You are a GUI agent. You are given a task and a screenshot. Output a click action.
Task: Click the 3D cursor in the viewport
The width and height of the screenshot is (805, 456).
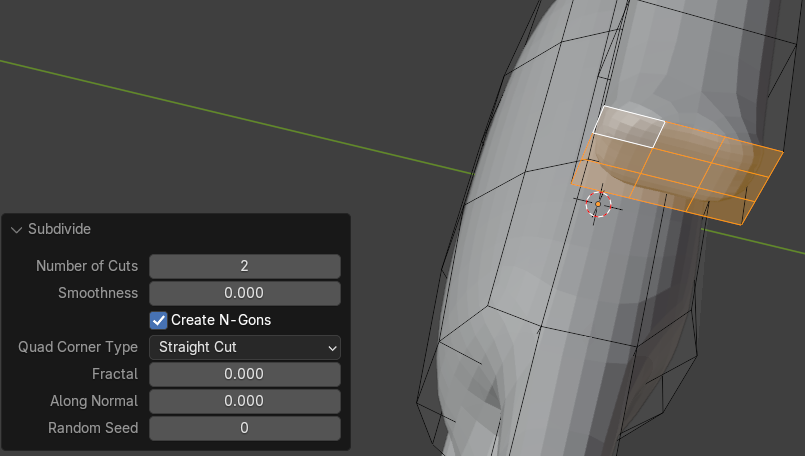[x=598, y=204]
